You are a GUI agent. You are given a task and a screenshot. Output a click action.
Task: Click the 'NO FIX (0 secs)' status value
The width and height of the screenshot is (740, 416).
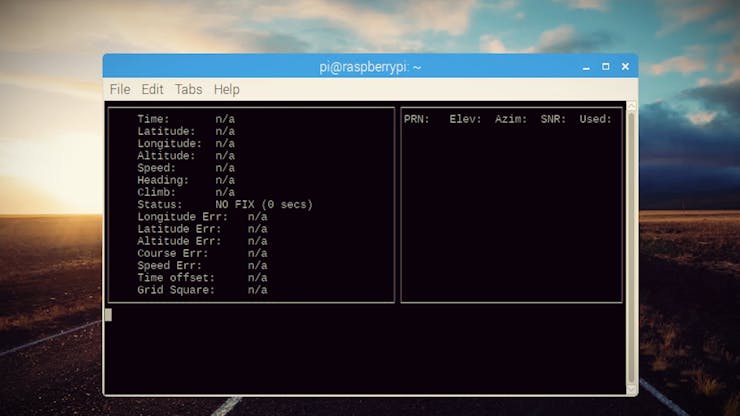[264, 204]
